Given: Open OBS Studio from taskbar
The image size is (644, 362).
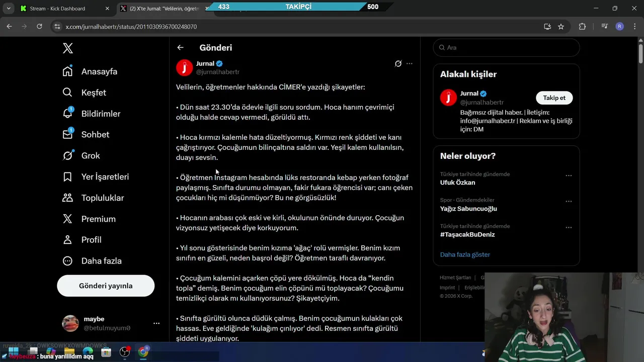Looking at the screenshot, I should click(x=125, y=352).
